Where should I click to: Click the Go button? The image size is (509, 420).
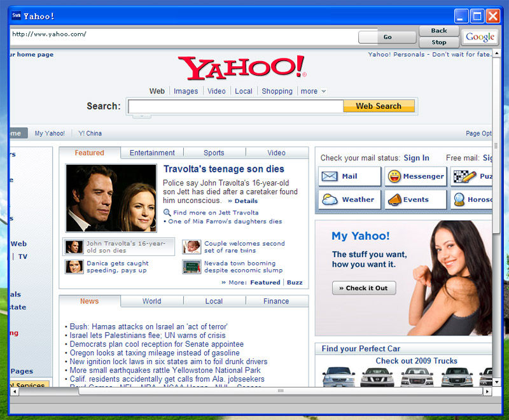387,37
